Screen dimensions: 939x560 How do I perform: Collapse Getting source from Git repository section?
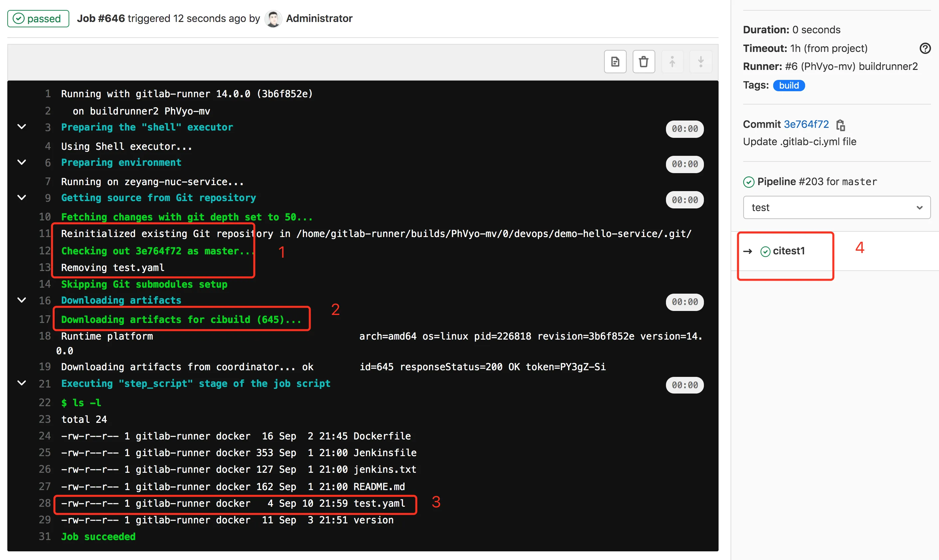click(22, 197)
